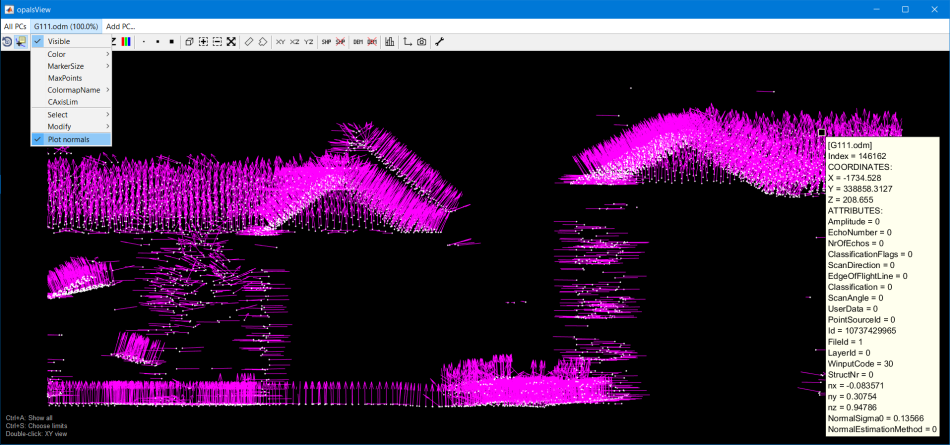950x445 pixels.
Task: Click the remove DEM icon
Action: pyautogui.click(x=372, y=42)
